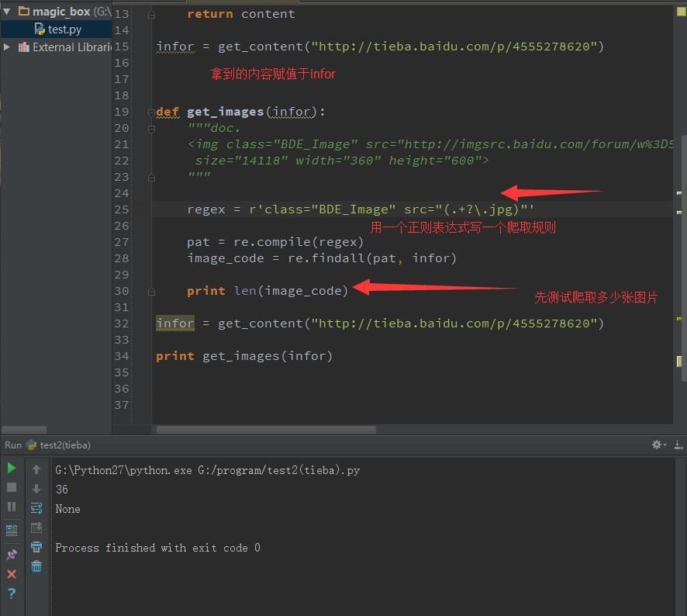
Task: Click line number 19 in gutter
Action: [122, 112]
